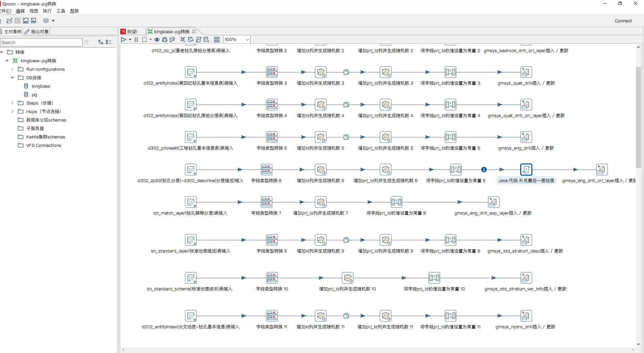644x353 pixels.
Task: Open the 工具 menu
Action: [x=61, y=11]
